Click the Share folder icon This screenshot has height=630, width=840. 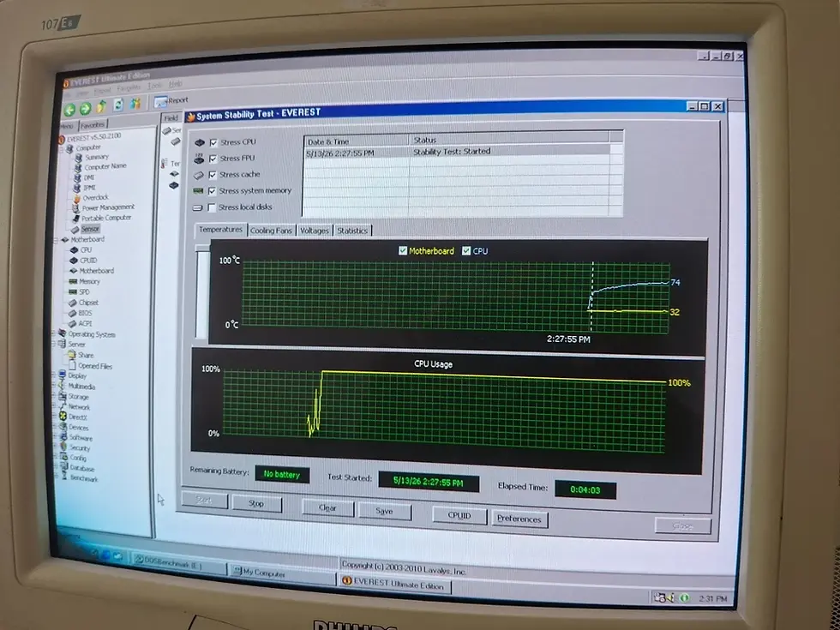coord(72,355)
